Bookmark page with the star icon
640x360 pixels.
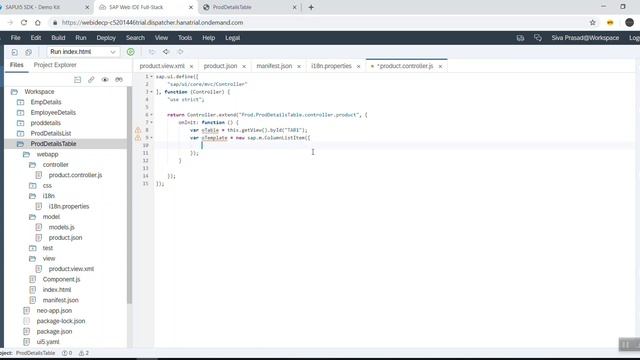click(593, 23)
